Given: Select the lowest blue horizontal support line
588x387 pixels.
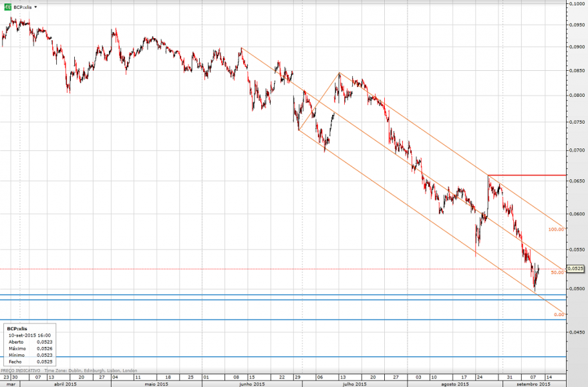Looking at the screenshot, I should point(283,357).
